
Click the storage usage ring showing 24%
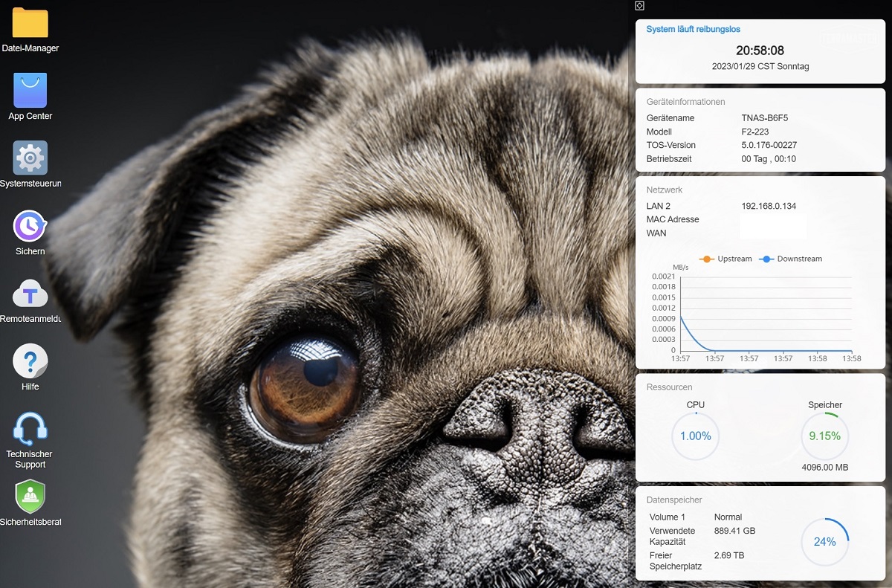(825, 542)
